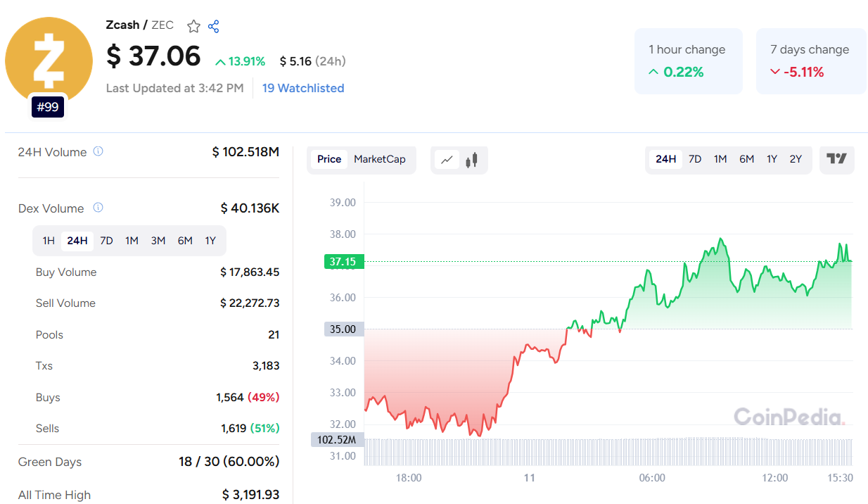
Task: Choose 6M for Dex Volume period
Action: point(185,241)
